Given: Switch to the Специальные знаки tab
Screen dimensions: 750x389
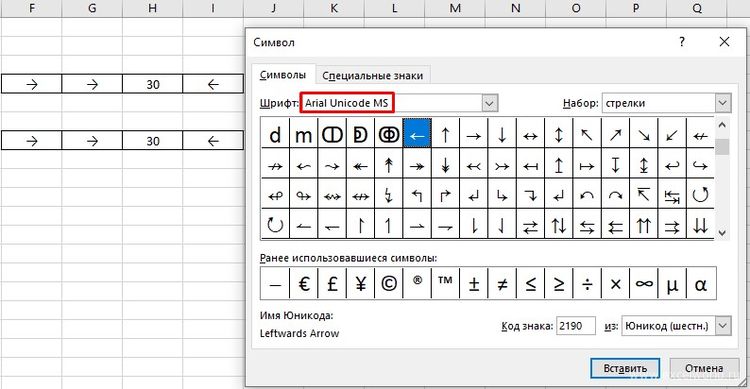Looking at the screenshot, I should pos(373,76).
